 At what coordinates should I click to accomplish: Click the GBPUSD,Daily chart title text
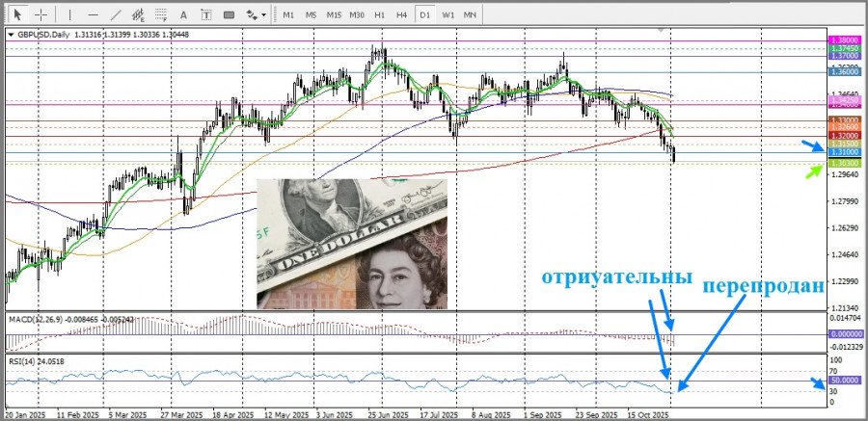(43, 35)
